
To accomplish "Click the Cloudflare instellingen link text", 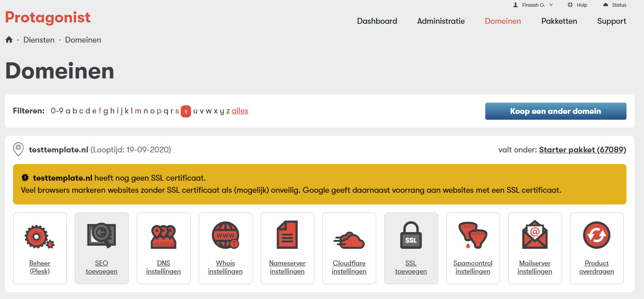I will click(349, 267).
